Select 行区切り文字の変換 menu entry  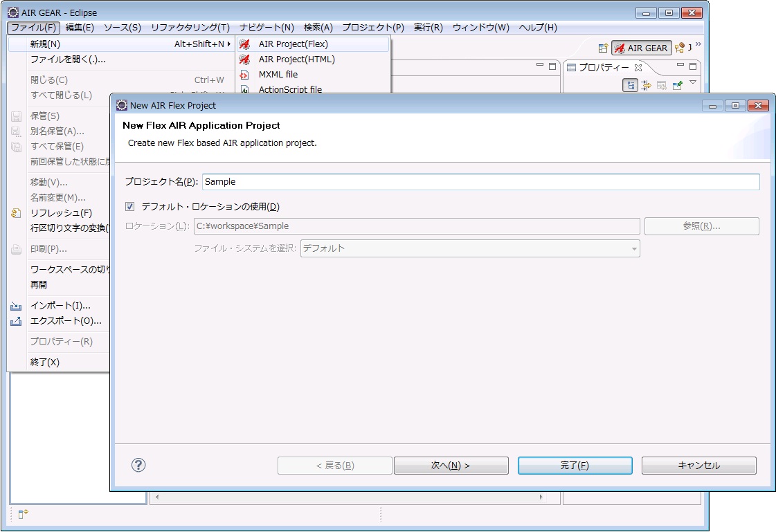pos(60,228)
